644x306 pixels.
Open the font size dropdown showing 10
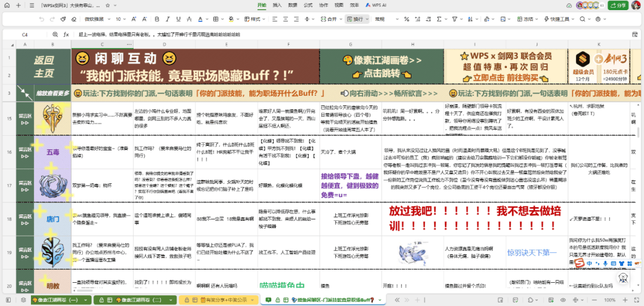coord(120,19)
